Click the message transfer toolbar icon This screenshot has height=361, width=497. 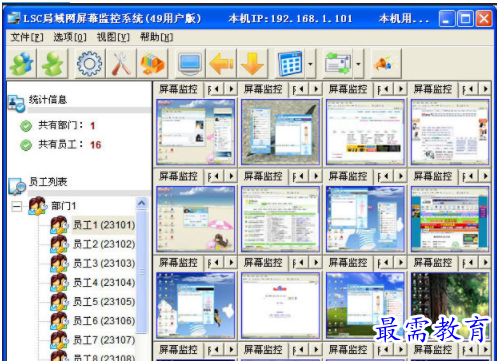pos(338,63)
